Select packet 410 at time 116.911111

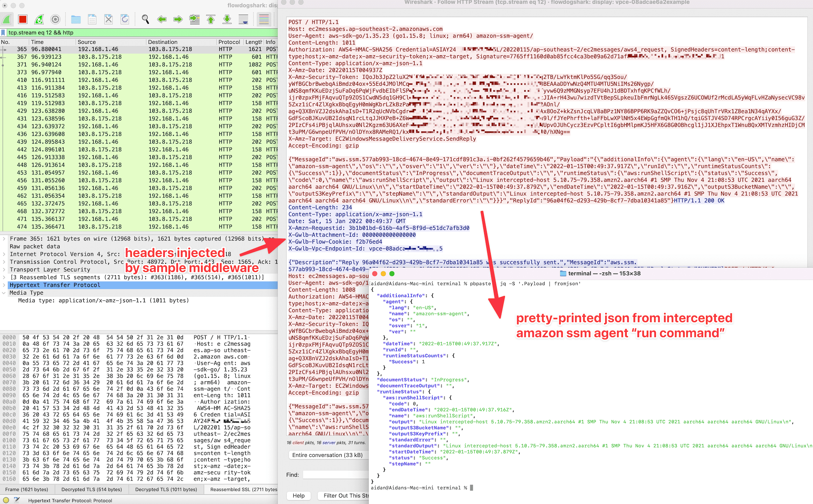(139, 80)
